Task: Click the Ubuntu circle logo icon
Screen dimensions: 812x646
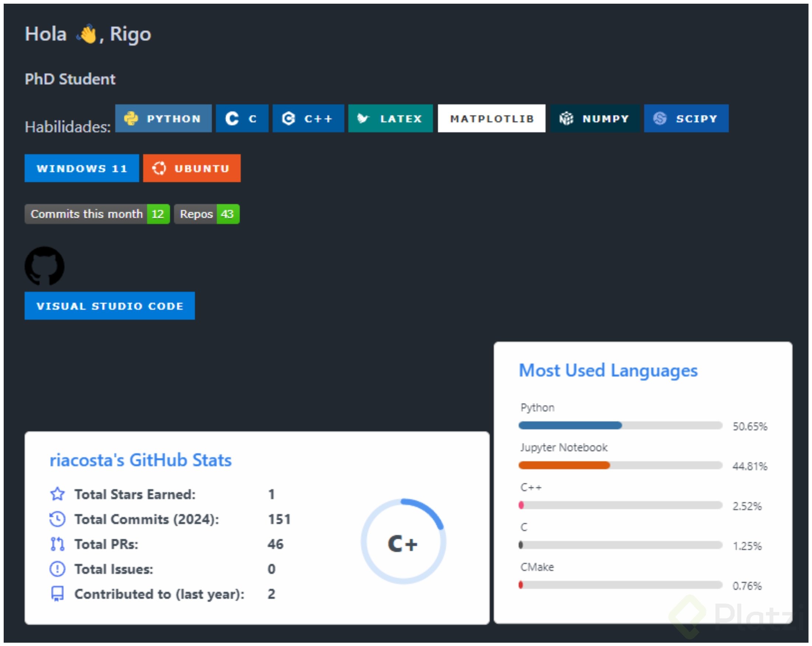Action: tap(159, 168)
